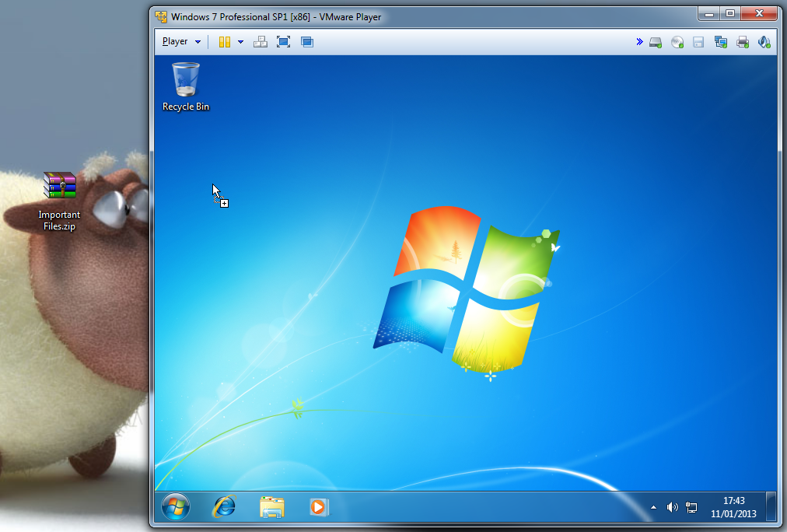Expand the power options dropdown arrow
Viewport: 787px width, 532px height.
(x=240, y=42)
